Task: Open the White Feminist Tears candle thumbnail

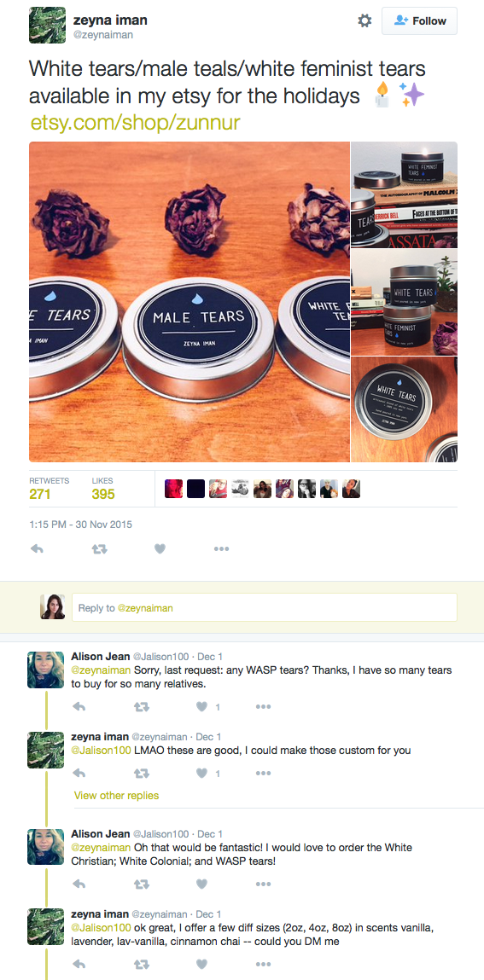Action: [x=404, y=195]
